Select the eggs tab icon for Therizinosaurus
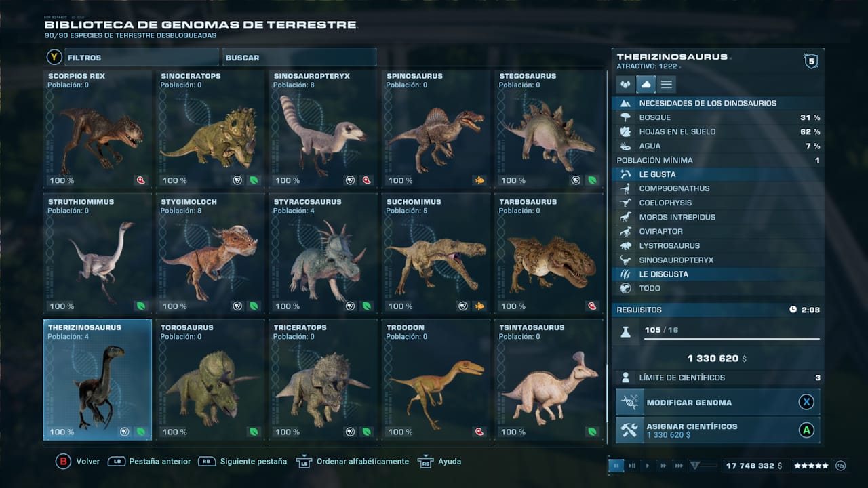This screenshot has width=868, height=488. [x=625, y=85]
